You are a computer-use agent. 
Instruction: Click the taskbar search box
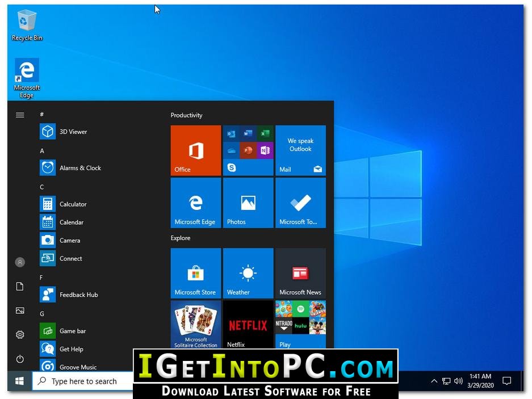pos(83,381)
